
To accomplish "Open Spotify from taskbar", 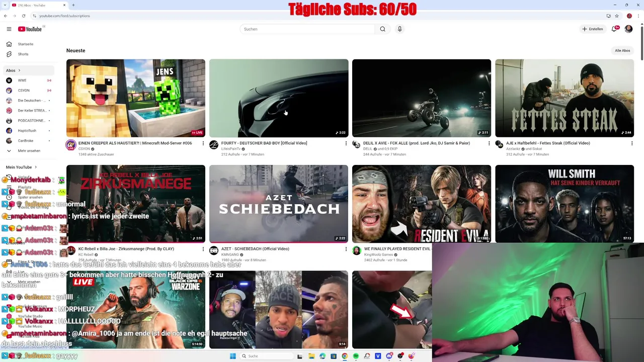I will pos(356,356).
